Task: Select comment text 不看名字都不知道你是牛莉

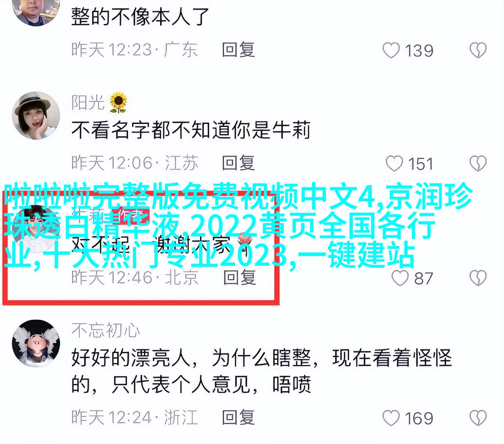Action: (x=191, y=130)
